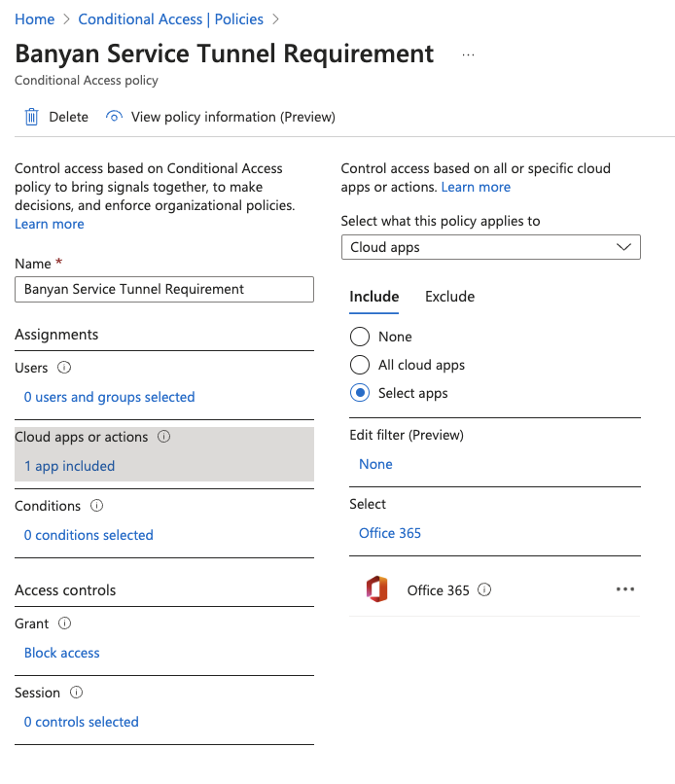Image resolution: width=675 pixels, height=784 pixels.
Task: Open the Office 365 row ellipsis menu
Action: point(625,589)
